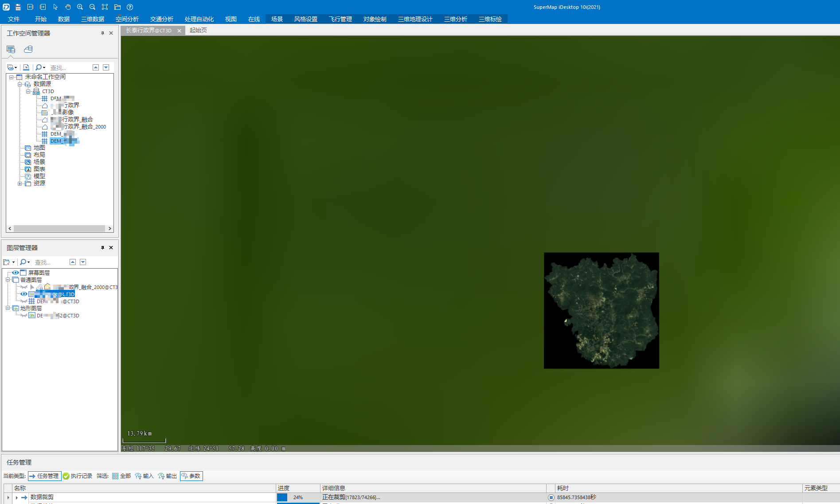Open the 飞行管理 ribbon tab
Viewport: 840px width, 504px height.
[340, 19]
